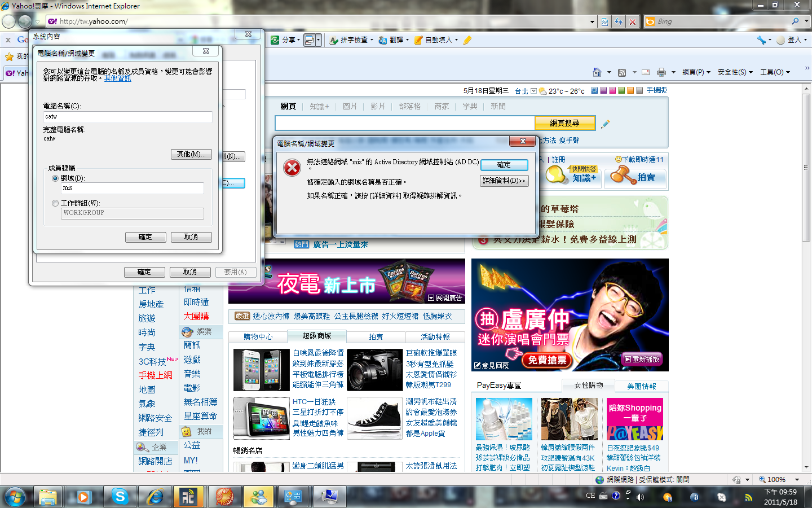This screenshot has width=812, height=508.
Task: Click the stop (red X) button by address bar
Action: coord(633,21)
